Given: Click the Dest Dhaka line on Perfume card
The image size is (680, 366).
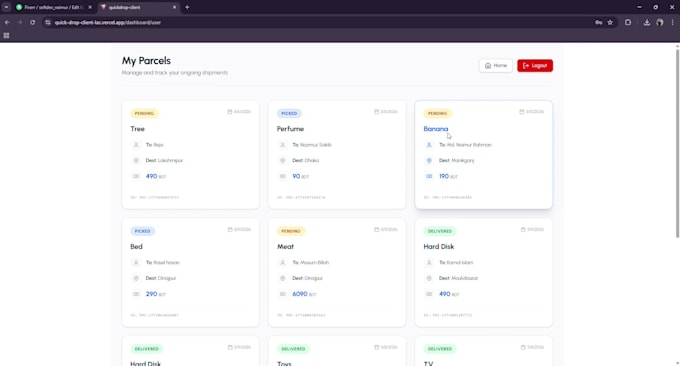Looking at the screenshot, I should (305, 160).
